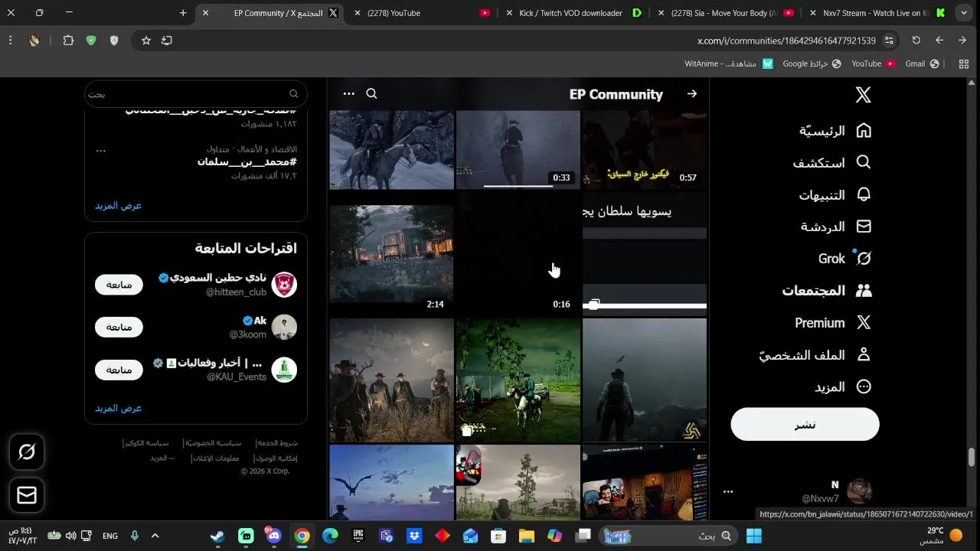Click page vertical scrollbar thumb
This screenshot has height=551, width=980.
pyautogui.click(x=972, y=457)
